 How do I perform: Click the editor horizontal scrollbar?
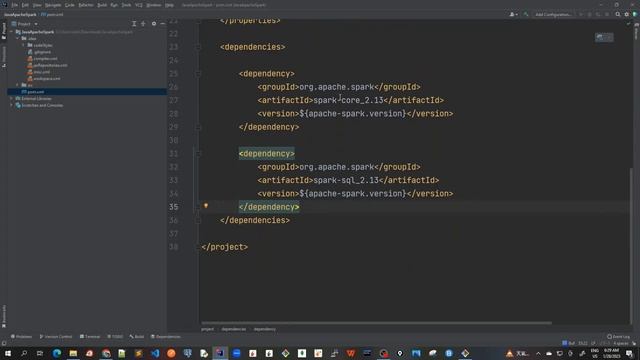[376, 323]
